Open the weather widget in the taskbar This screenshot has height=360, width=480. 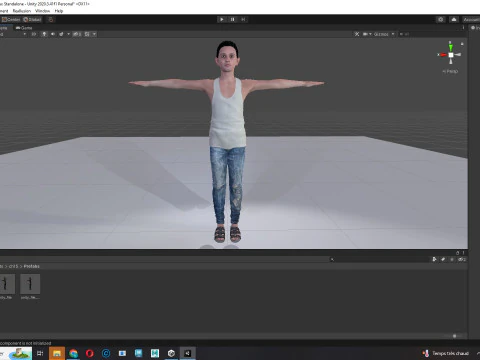446,353
